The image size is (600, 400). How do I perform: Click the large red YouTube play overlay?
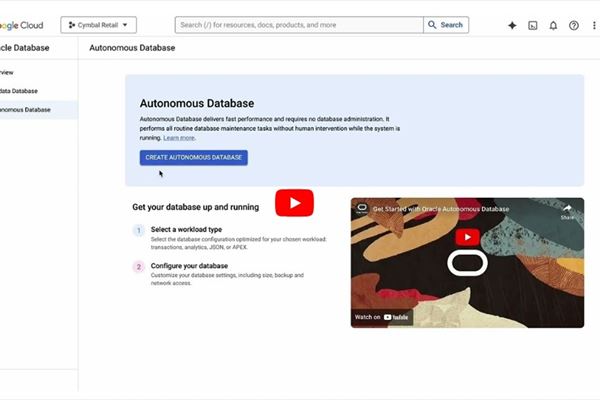click(x=294, y=203)
